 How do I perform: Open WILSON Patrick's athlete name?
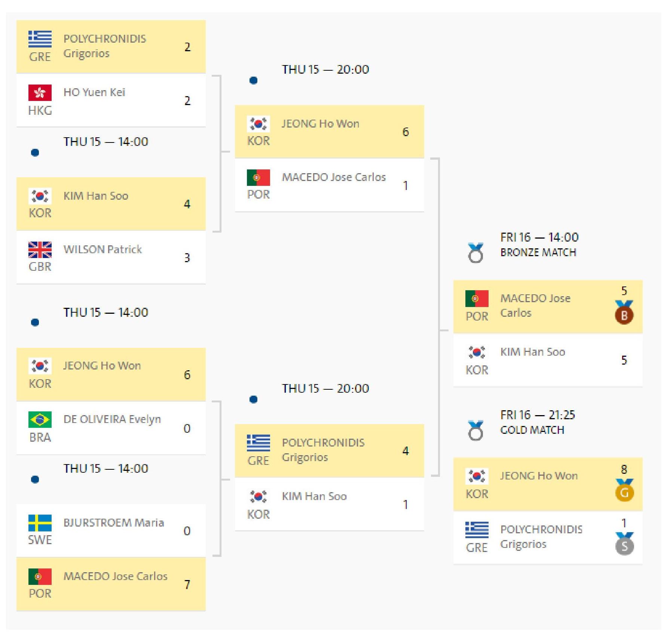pos(103,249)
